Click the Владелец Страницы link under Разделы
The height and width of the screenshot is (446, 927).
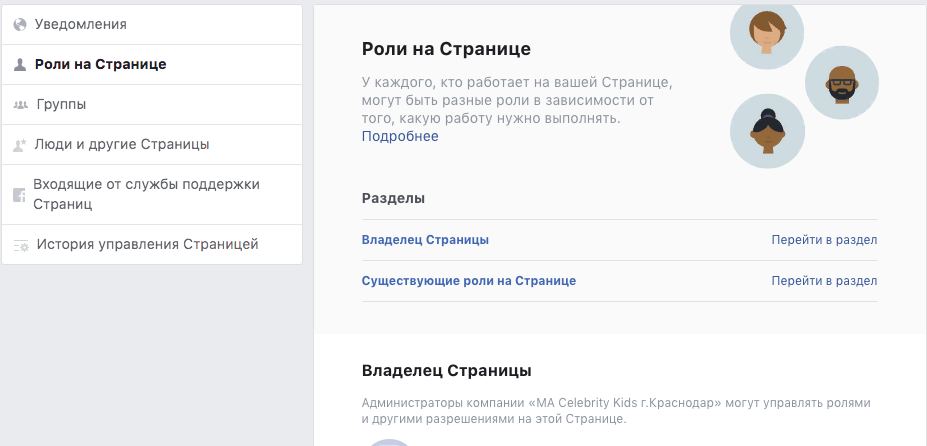pyautogui.click(x=425, y=240)
